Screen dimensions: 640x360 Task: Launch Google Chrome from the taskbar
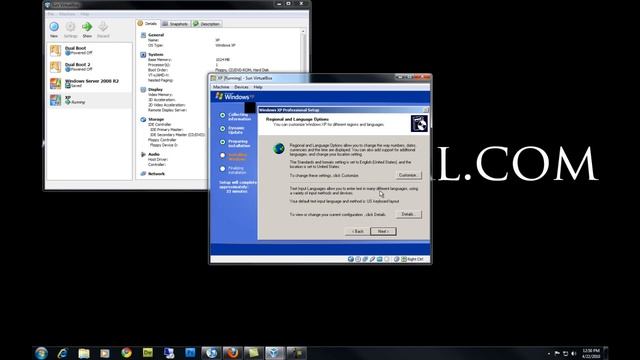click(x=126, y=353)
